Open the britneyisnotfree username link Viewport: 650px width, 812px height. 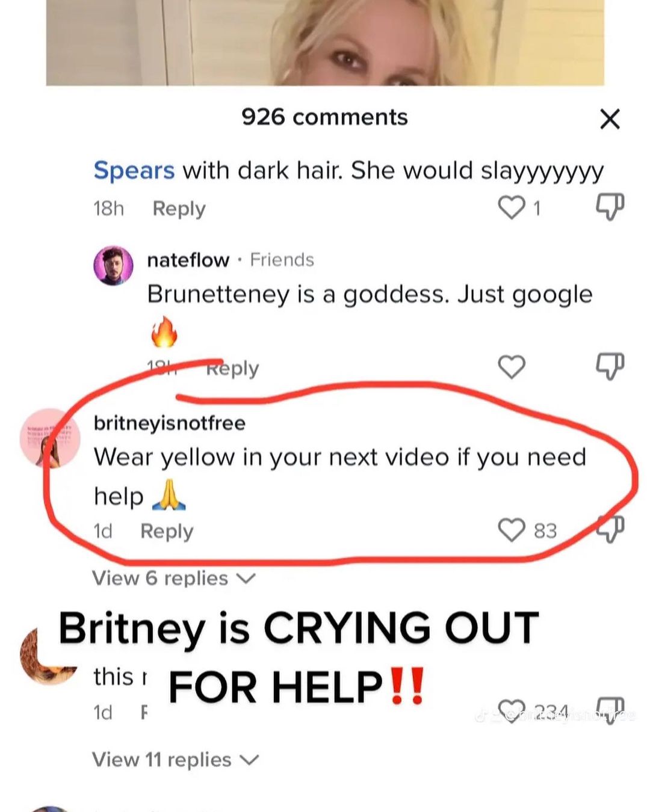pyautogui.click(x=170, y=423)
